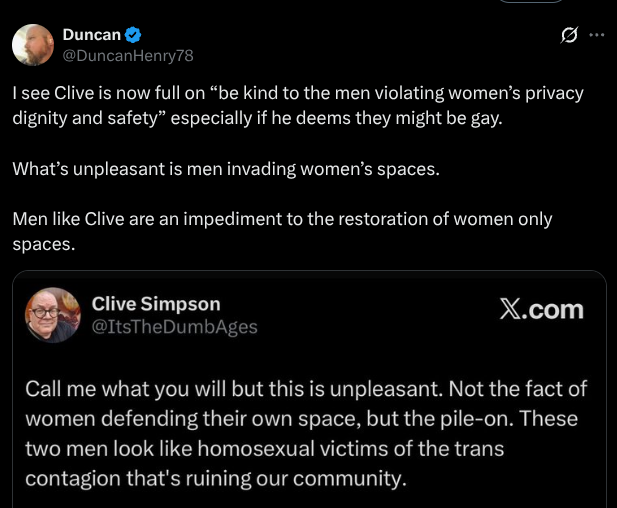
Task: Click Clive Simpson's avatar in quoted post
Action: (52, 315)
